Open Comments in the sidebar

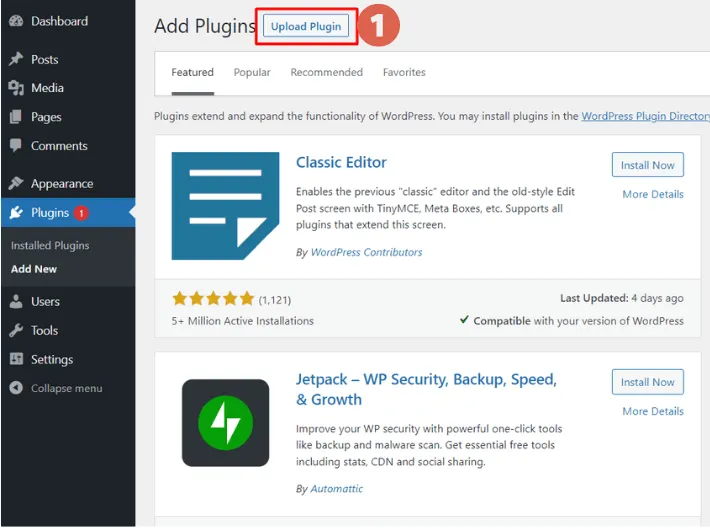click(x=68, y=146)
